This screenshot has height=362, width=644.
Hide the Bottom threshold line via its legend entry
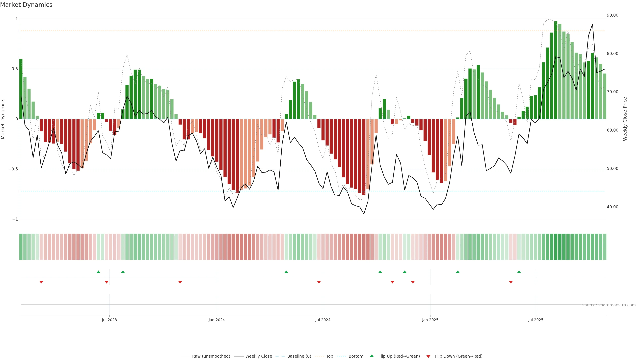[356, 356]
